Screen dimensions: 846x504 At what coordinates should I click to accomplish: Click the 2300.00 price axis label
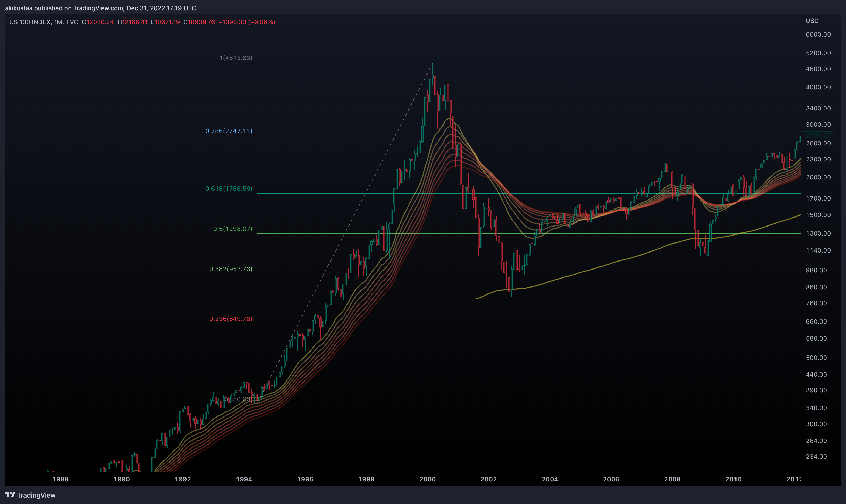[x=818, y=159]
